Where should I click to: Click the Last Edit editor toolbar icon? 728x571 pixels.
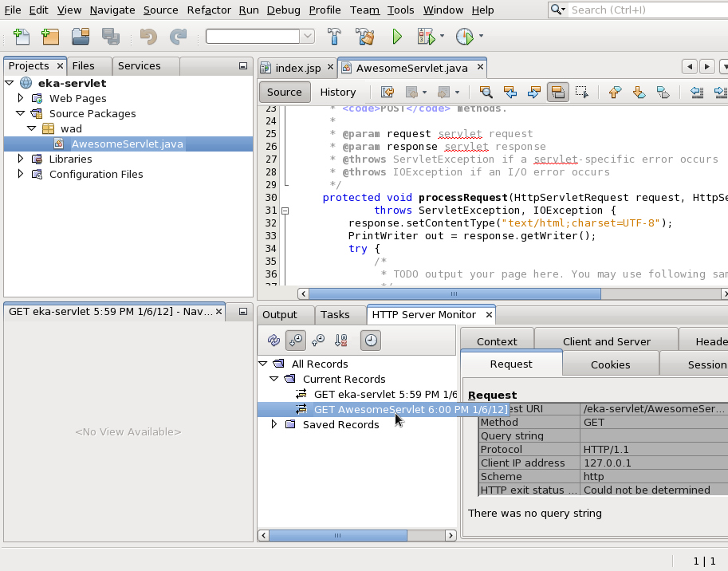388,92
